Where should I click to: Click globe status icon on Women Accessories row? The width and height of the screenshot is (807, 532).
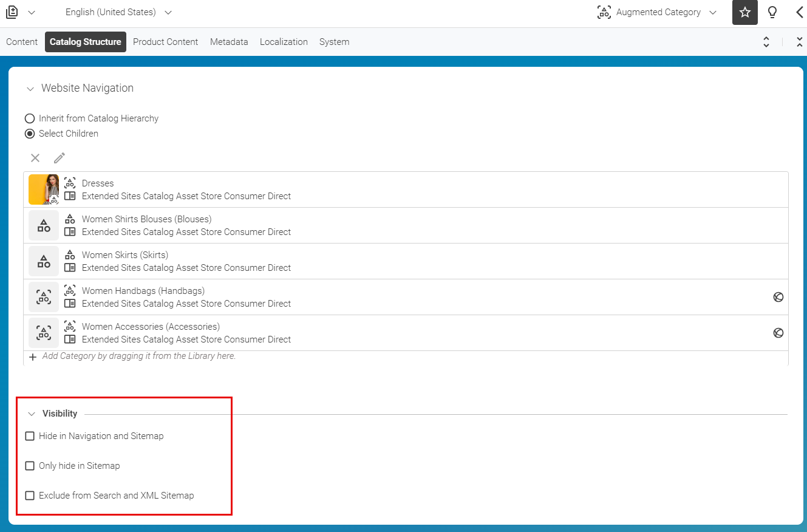coord(778,333)
